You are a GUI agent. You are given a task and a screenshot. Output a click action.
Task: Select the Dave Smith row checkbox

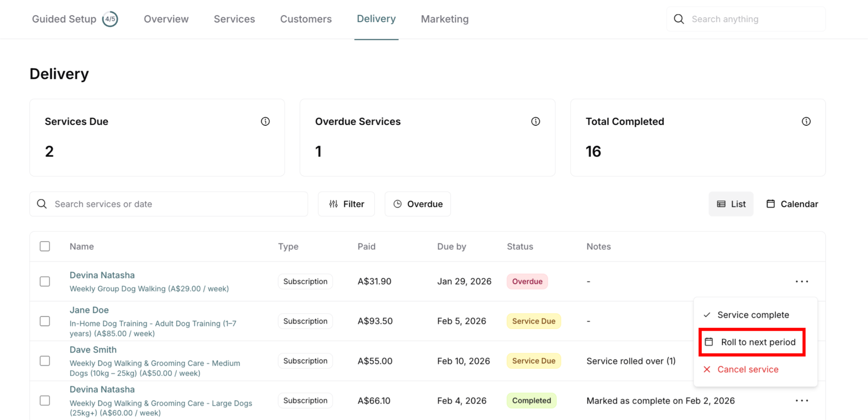point(45,361)
